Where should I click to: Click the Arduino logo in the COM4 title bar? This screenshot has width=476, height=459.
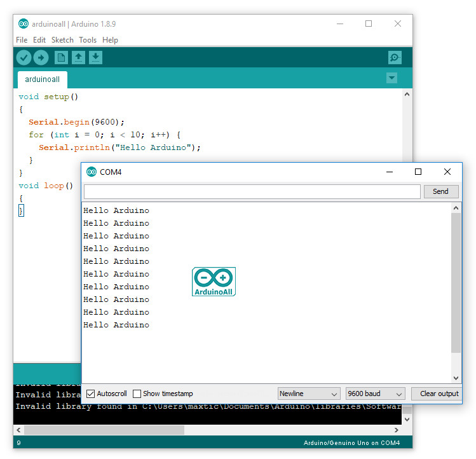(92, 172)
